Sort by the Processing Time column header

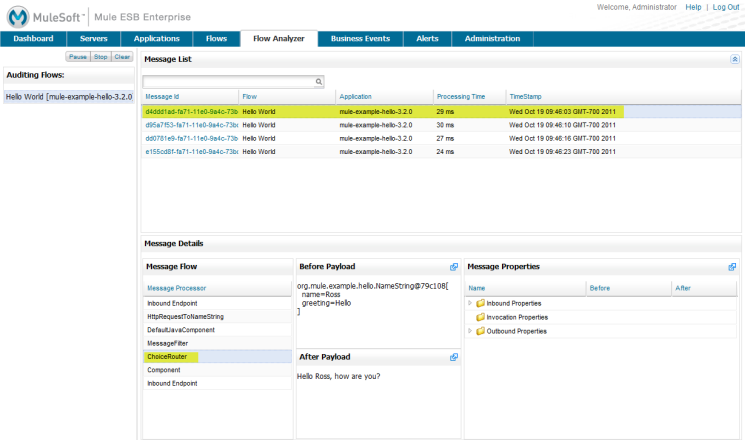[x=462, y=97]
